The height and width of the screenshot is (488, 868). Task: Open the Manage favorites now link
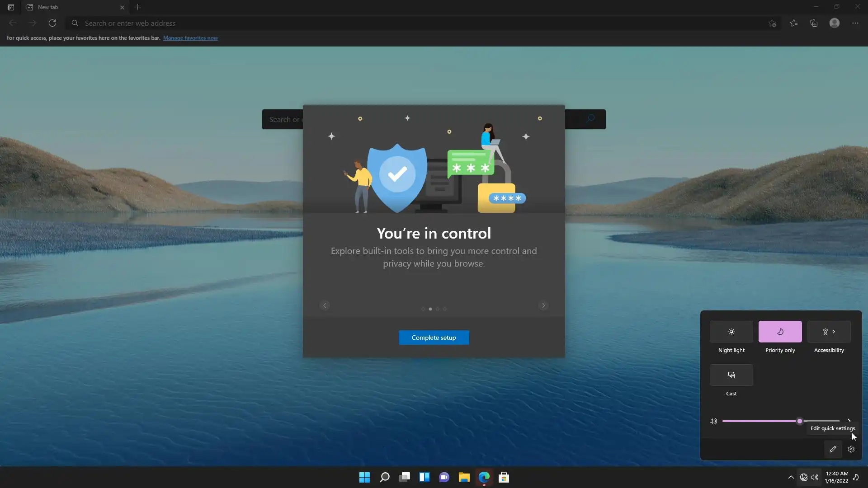click(x=190, y=38)
